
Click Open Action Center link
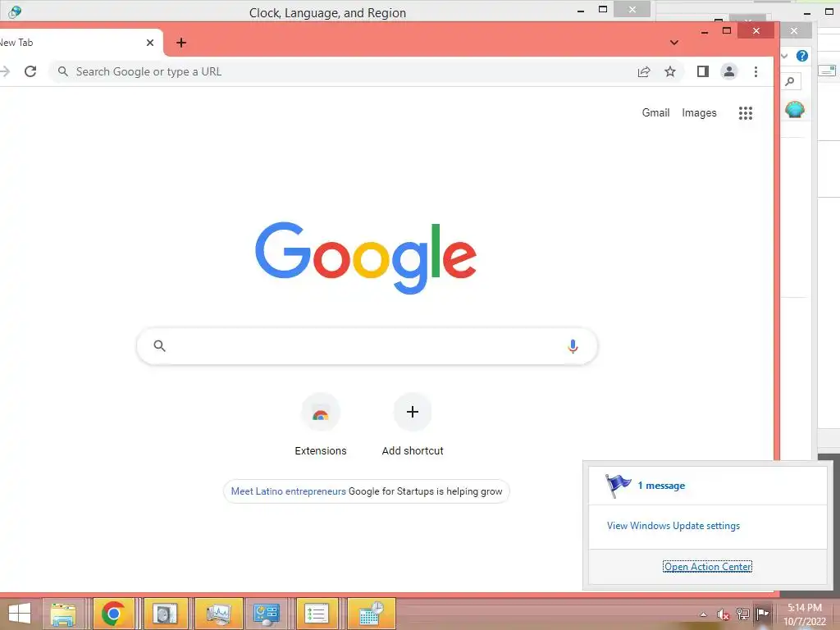pyautogui.click(x=708, y=567)
